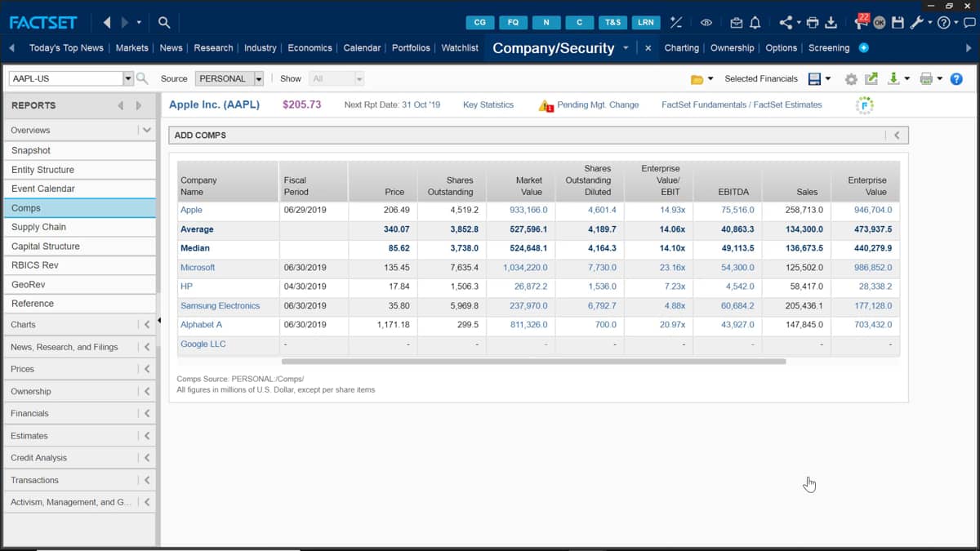Open the FQ shortcut button
980x551 pixels.
click(x=513, y=23)
